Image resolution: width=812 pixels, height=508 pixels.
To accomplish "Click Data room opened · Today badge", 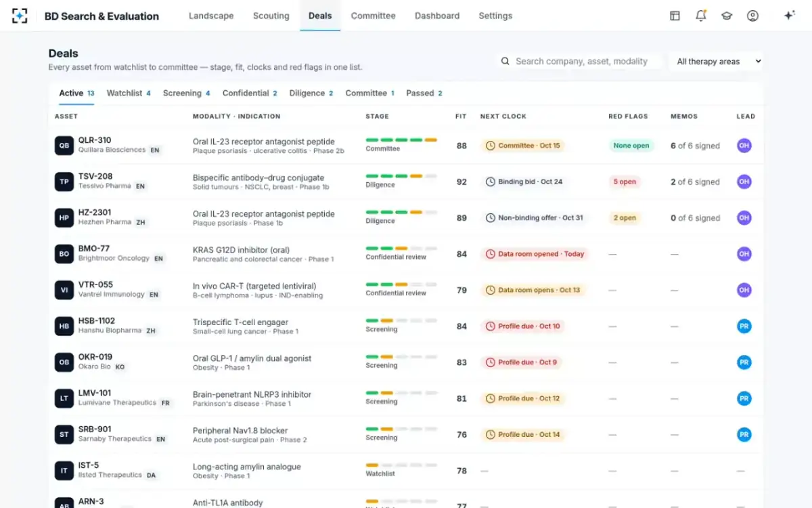I will tap(535, 254).
